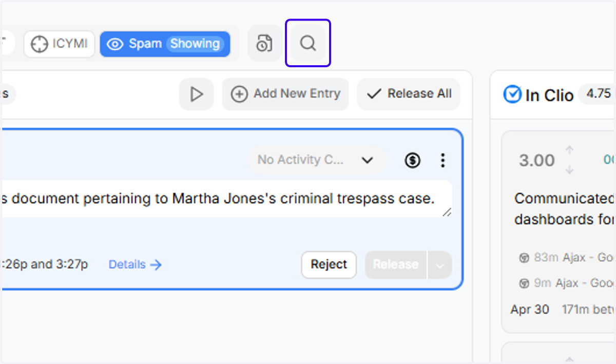Open the search magnifier icon
This screenshot has height=364, width=616.
[308, 43]
